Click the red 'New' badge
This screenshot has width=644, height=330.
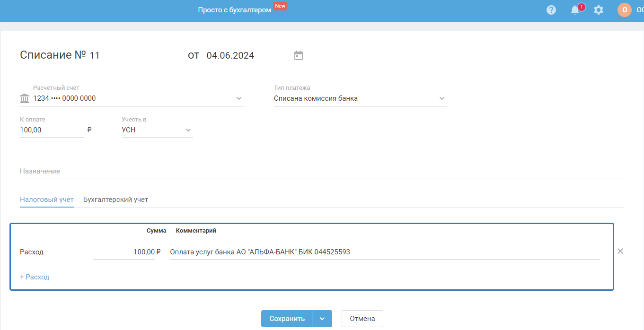tap(280, 6)
